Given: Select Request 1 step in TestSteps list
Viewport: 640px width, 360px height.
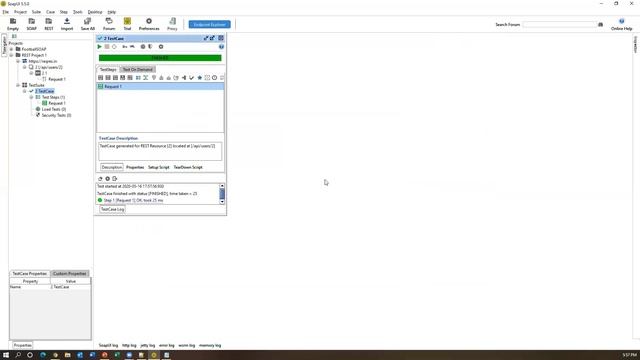Looking at the screenshot, I should coord(160,87).
